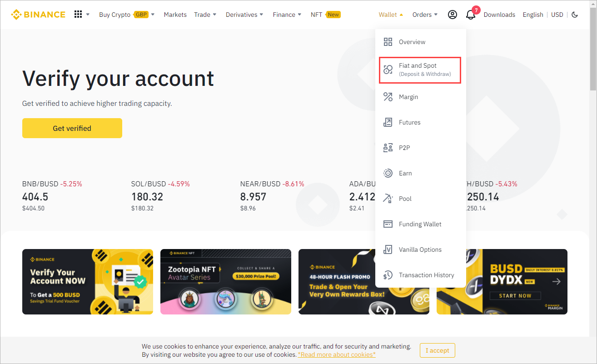Click the Pool pickaxe icon
Image resolution: width=597 pixels, height=364 pixels.
point(388,199)
